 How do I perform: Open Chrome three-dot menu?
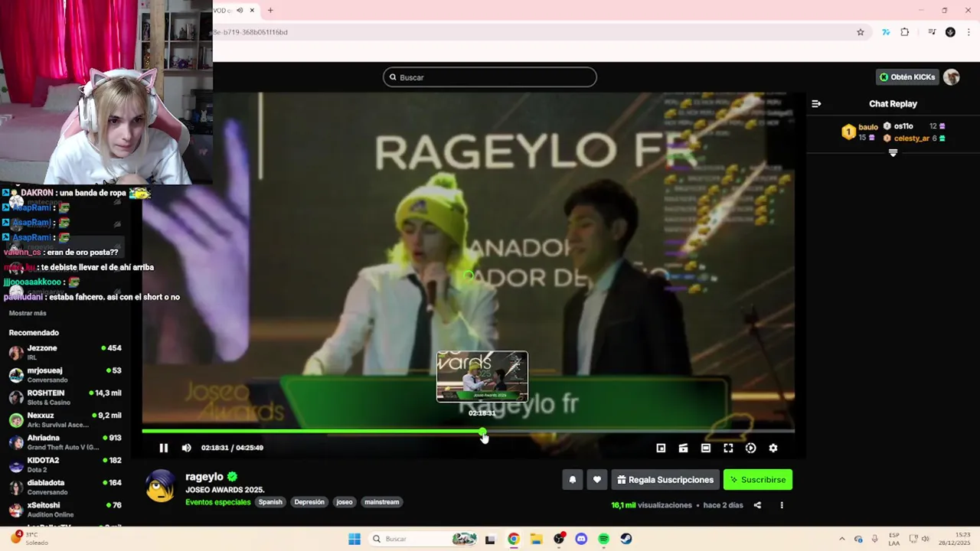tap(969, 32)
